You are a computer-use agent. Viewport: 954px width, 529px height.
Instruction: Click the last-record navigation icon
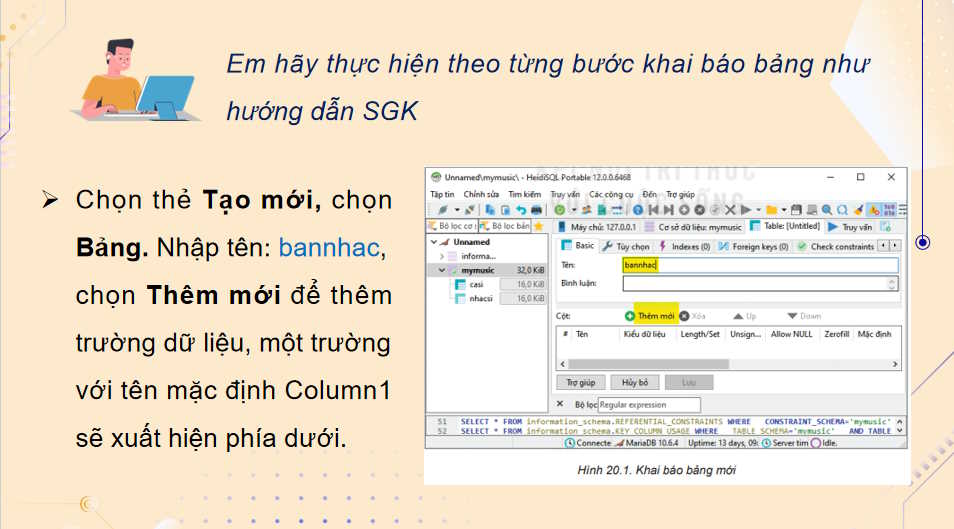pyautogui.click(x=669, y=210)
